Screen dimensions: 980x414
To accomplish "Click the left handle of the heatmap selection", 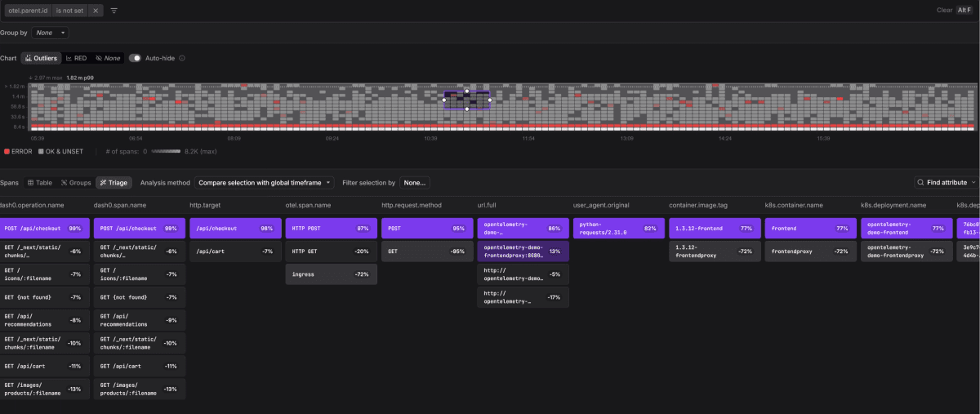I will point(444,100).
